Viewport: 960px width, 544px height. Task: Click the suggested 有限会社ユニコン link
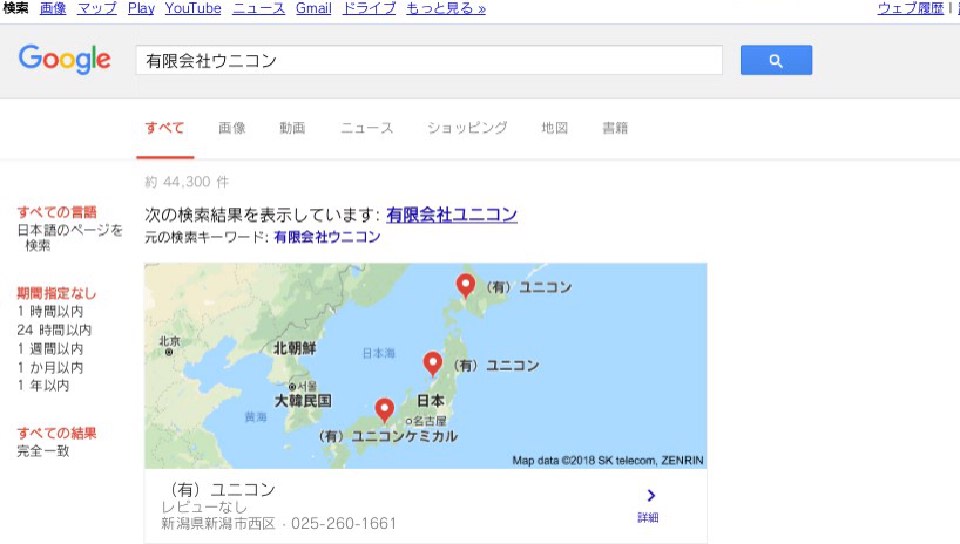pos(452,214)
